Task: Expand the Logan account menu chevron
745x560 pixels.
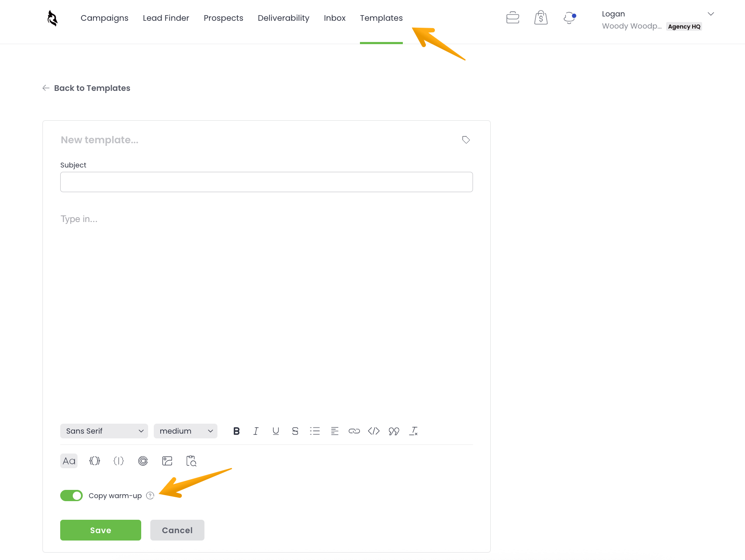Action: click(710, 14)
